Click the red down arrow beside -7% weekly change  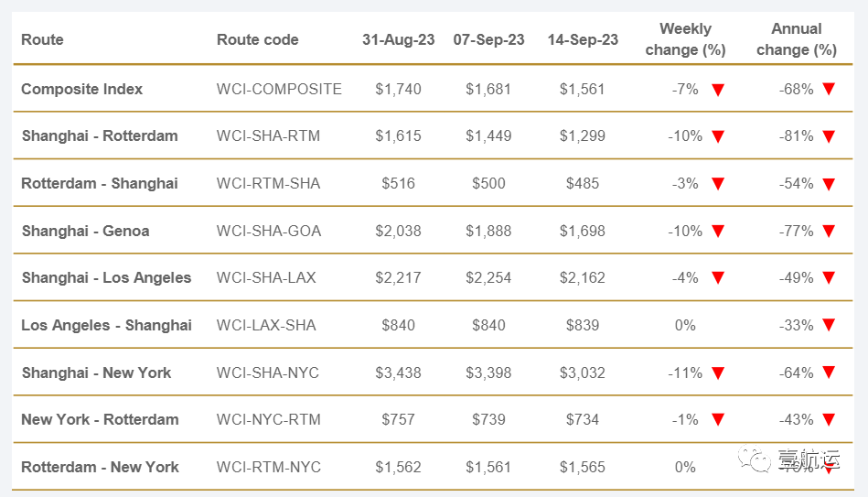pyautogui.click(x=718, y=90)
